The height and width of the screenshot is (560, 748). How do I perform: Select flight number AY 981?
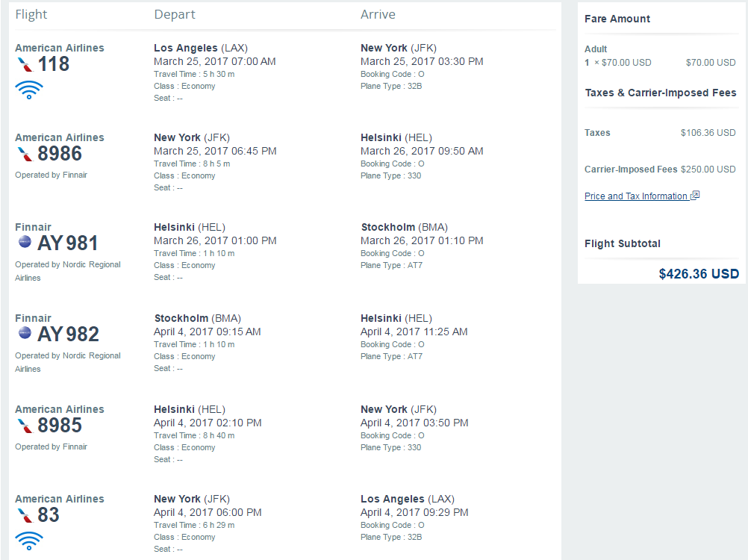[68, 243]
